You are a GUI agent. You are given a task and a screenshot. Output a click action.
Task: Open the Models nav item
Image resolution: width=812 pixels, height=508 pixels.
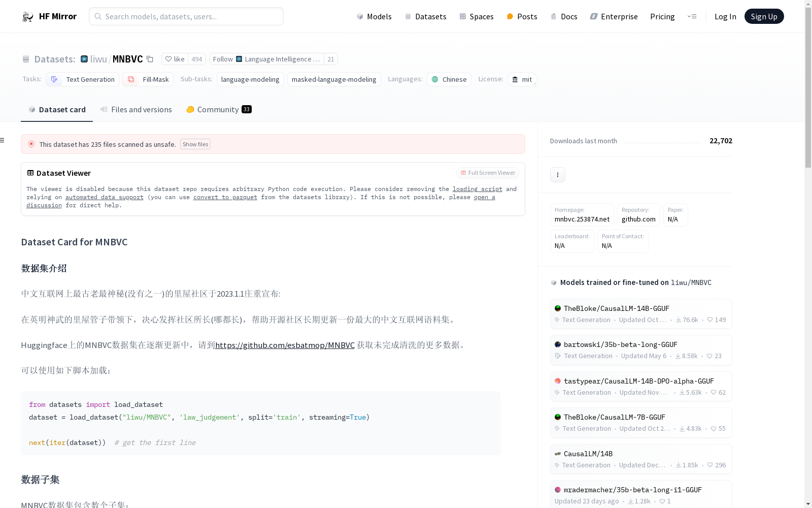374,16
